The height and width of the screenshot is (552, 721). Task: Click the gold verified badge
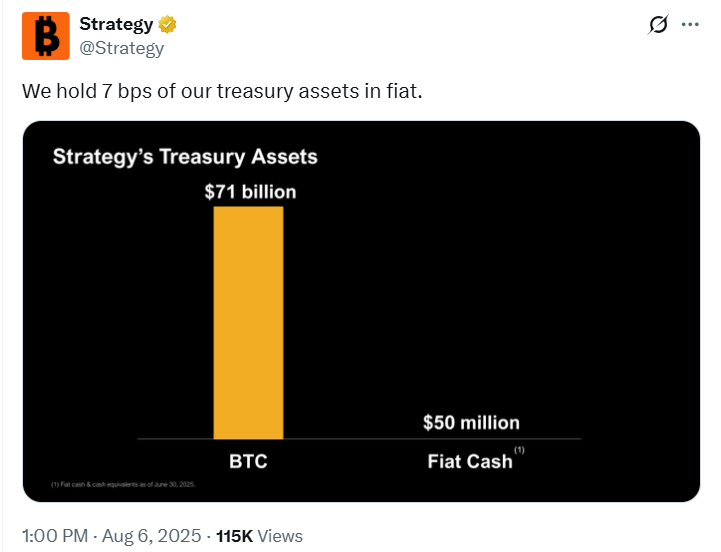coord(169,25)
